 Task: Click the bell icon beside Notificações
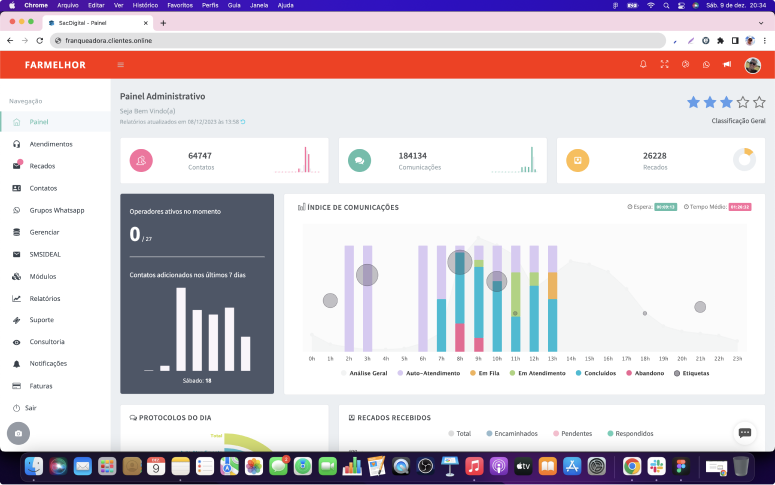(16, 363)
